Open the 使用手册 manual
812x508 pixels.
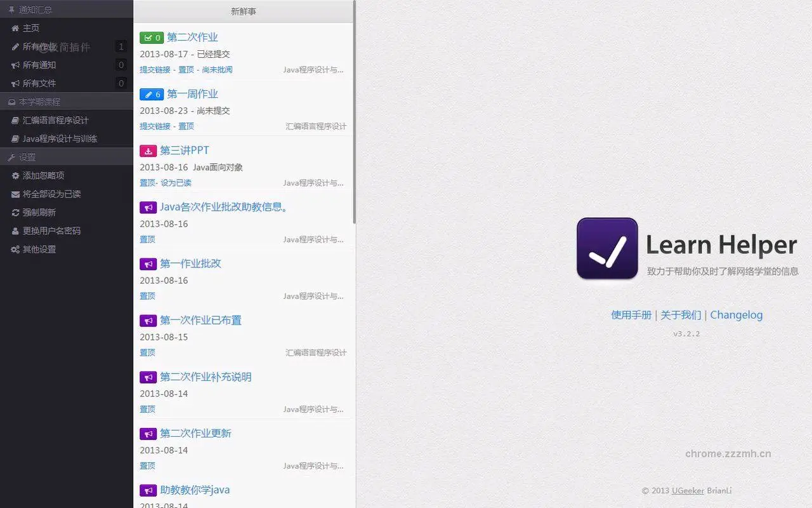click(x=630, y=315)
